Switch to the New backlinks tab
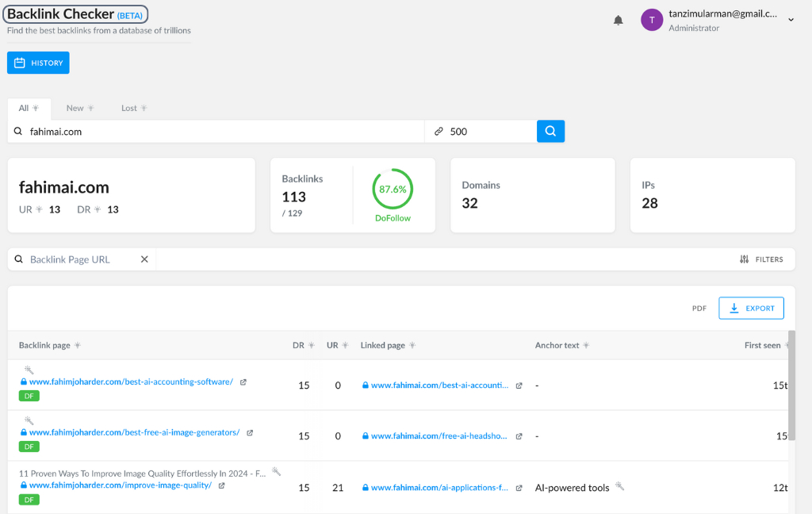 tap(75, 109)
